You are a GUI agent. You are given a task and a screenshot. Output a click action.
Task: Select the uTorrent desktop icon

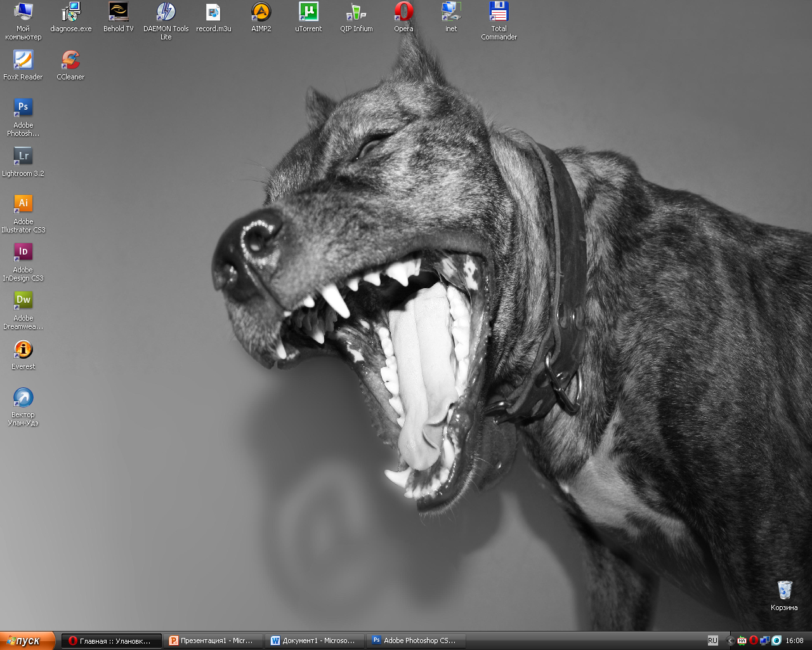click(308, 12)
